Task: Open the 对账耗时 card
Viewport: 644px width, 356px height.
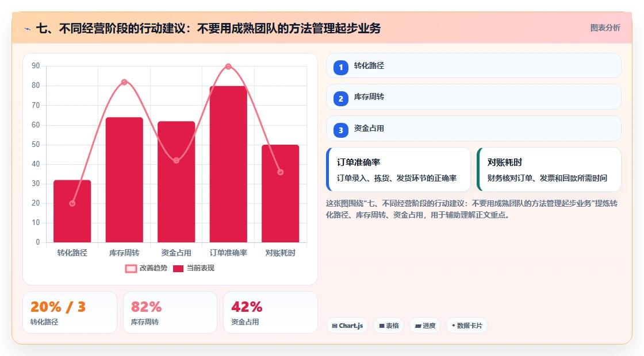Action: click(549, 169)
